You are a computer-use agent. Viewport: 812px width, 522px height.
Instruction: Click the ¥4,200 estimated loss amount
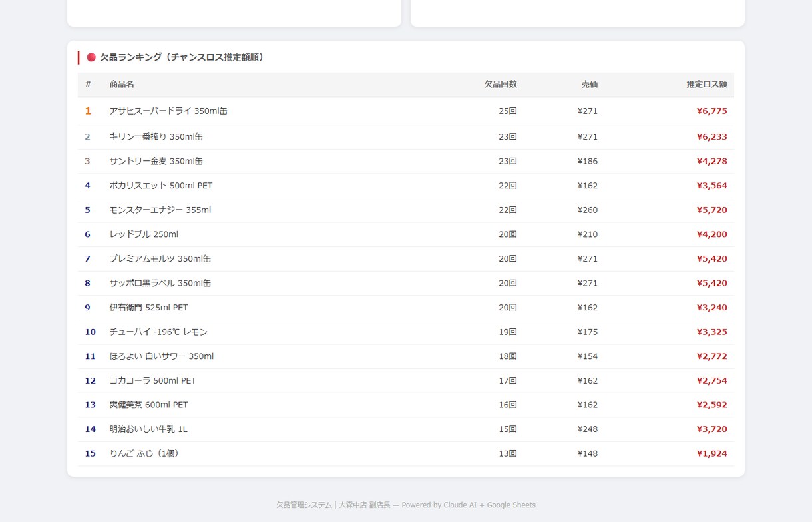tap(712, 234)
